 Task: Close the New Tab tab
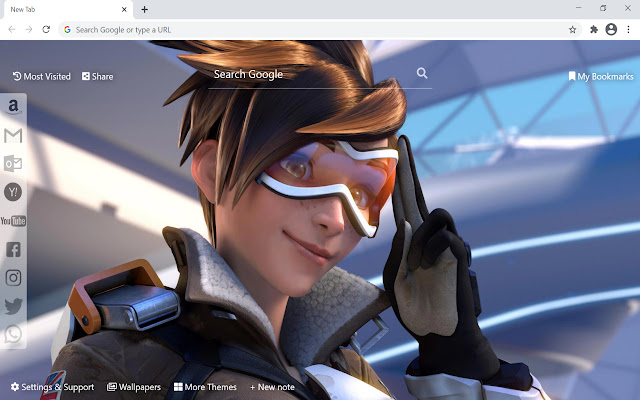pyautogui.click(x=124, y=9)
